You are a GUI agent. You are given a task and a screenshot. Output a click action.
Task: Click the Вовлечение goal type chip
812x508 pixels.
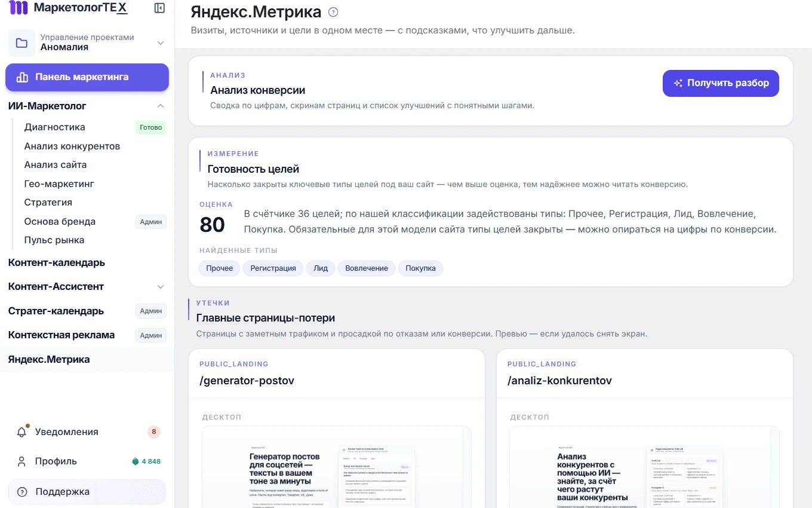pyautogui.click(x=367, y=268)
